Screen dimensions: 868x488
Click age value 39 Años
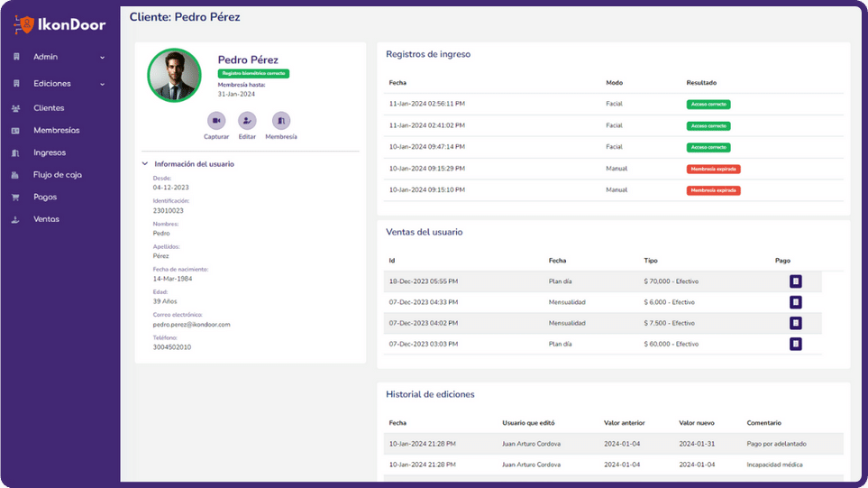(165, 301)
